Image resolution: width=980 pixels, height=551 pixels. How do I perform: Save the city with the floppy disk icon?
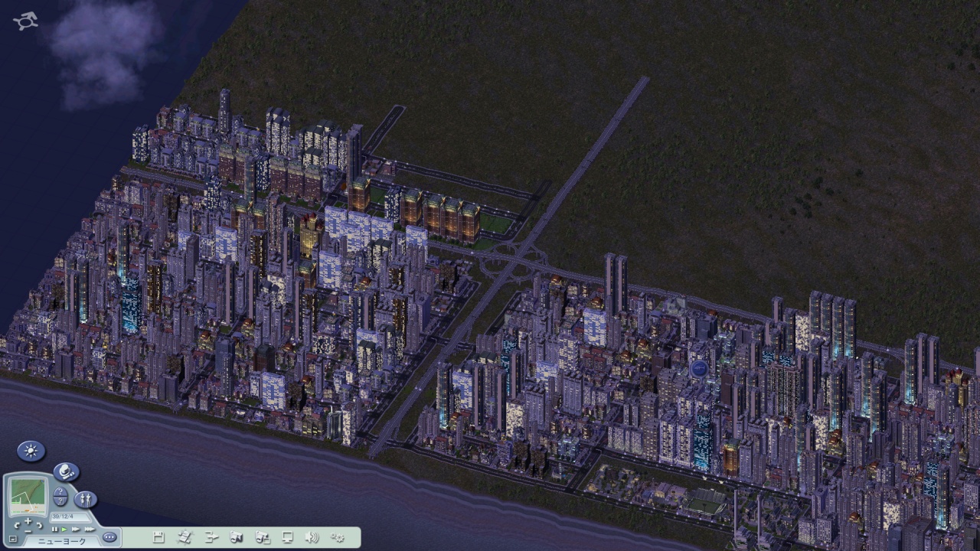(x=159, y=537)
